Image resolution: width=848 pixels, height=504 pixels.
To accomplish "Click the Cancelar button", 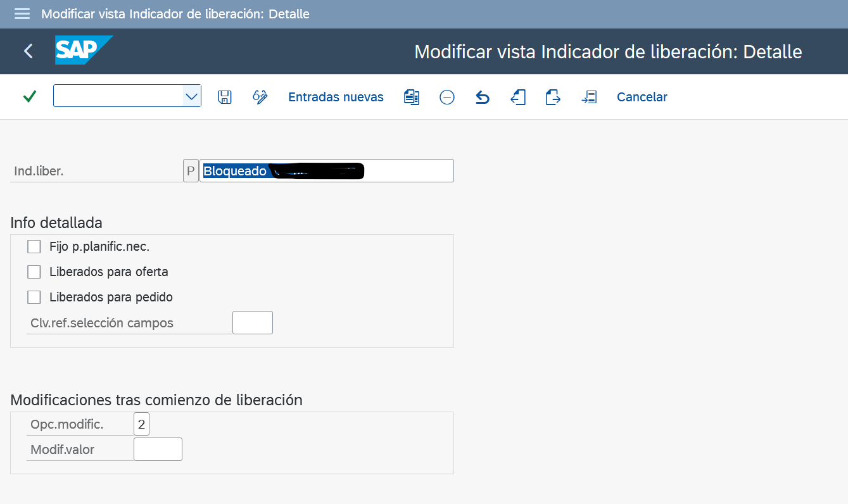I will (642, 97).
